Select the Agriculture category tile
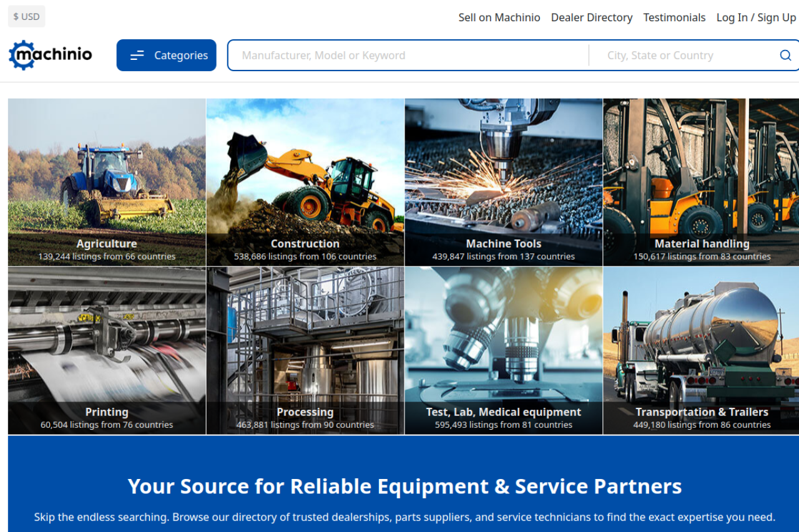Screen dimensions: 799x532 tap(107, 182)
